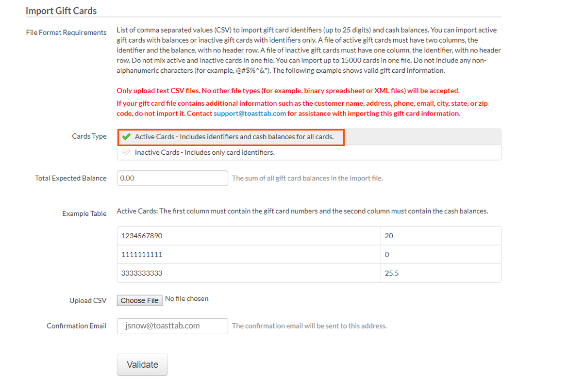Click example cell with number 1111111111

(x=142, y=255)
